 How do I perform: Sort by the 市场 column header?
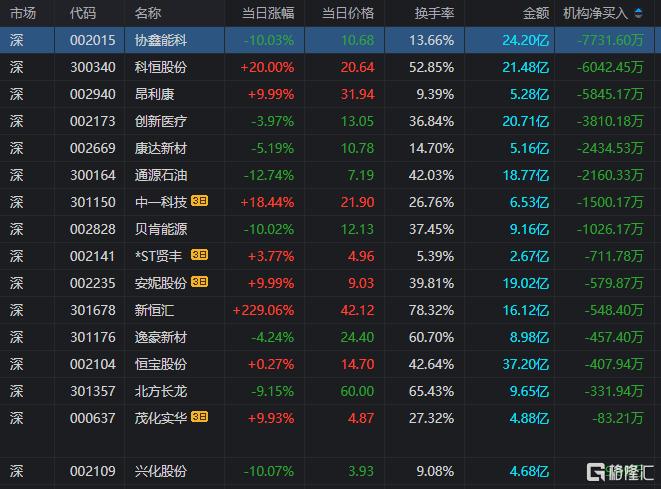pos(23,13)
